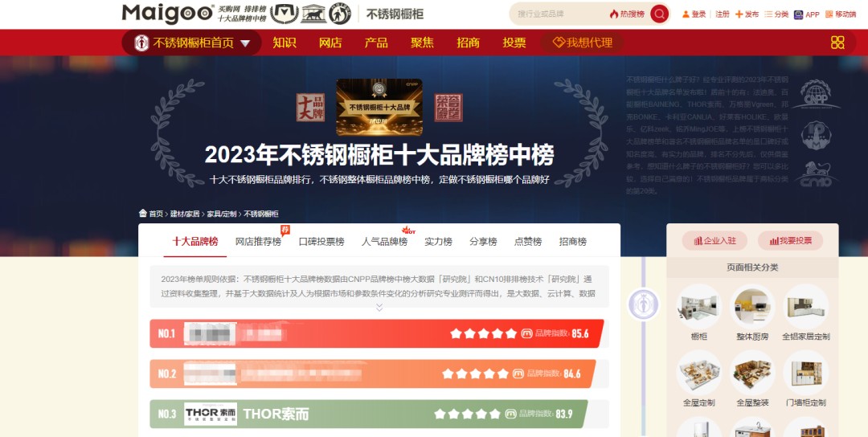This screenshot has width=868, height=437.
Task: Open the 投票 menu item
Action: pos(514,43)
